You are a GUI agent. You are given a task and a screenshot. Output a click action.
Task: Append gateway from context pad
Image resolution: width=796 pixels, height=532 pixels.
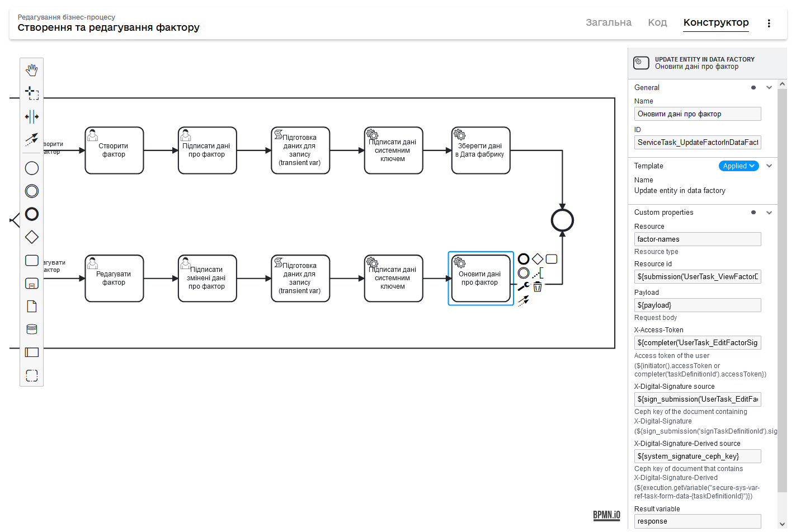click(538, 259)
